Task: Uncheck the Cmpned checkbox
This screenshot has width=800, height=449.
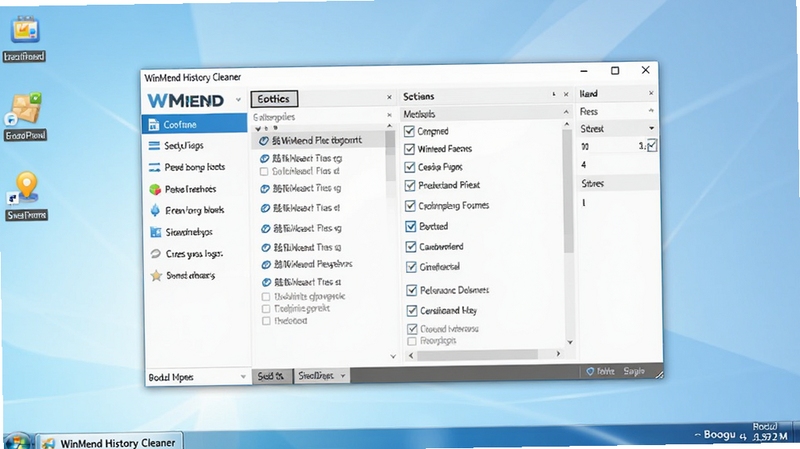Action: (409, 131)
